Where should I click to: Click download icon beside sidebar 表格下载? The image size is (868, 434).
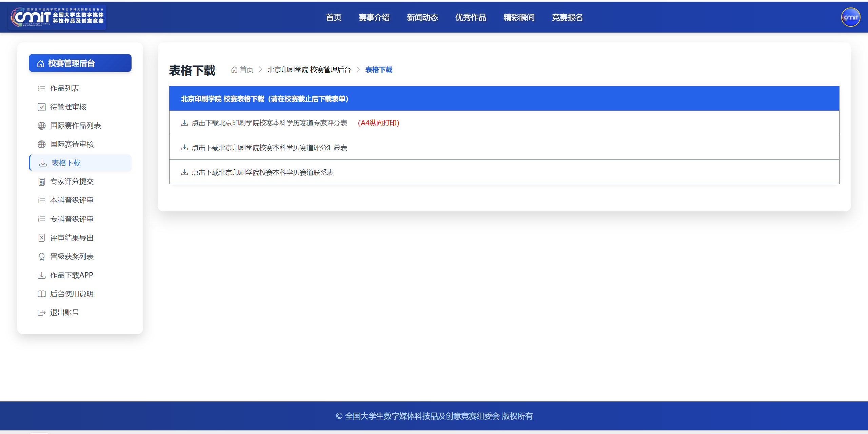pos(43,163)
